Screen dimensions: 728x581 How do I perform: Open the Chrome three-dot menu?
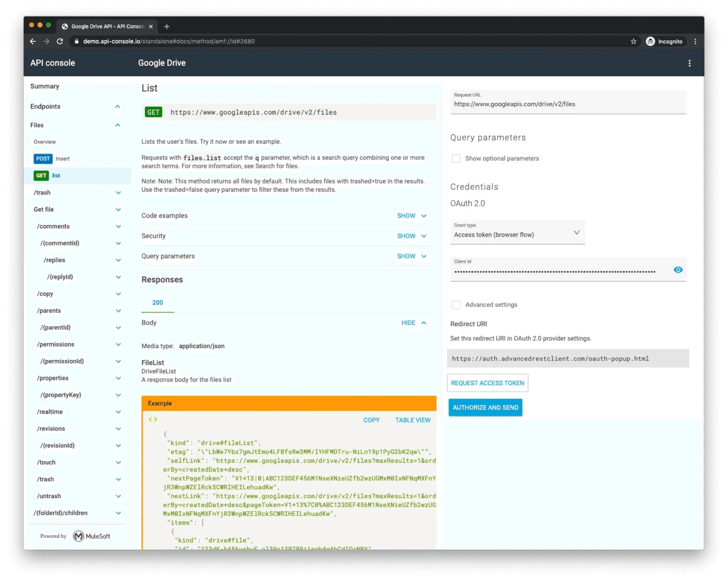point(695,41)
